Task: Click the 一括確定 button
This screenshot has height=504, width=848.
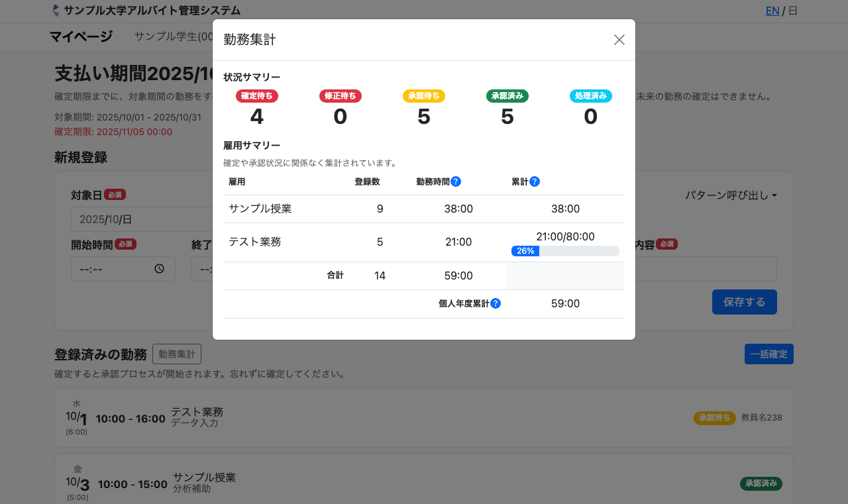Action: [768, 354]
